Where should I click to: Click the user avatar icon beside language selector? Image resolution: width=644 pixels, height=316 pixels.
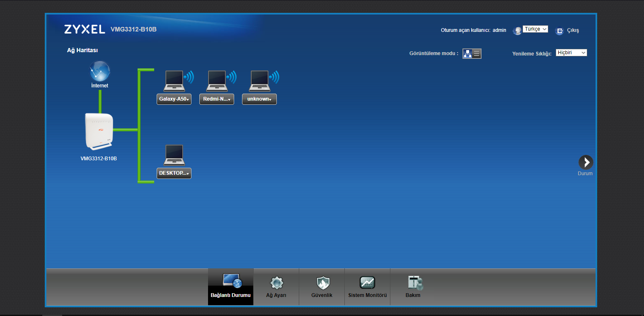(x=517, y=31)
